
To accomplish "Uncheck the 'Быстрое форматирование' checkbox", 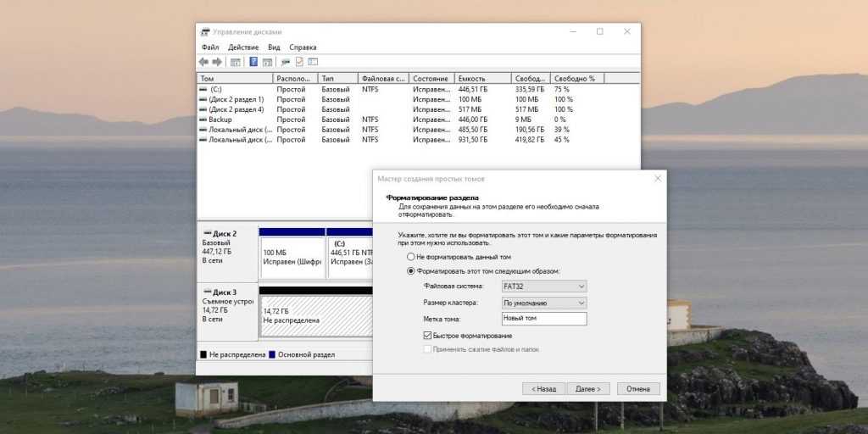I will pyautogui.click(x=427, y=336).
